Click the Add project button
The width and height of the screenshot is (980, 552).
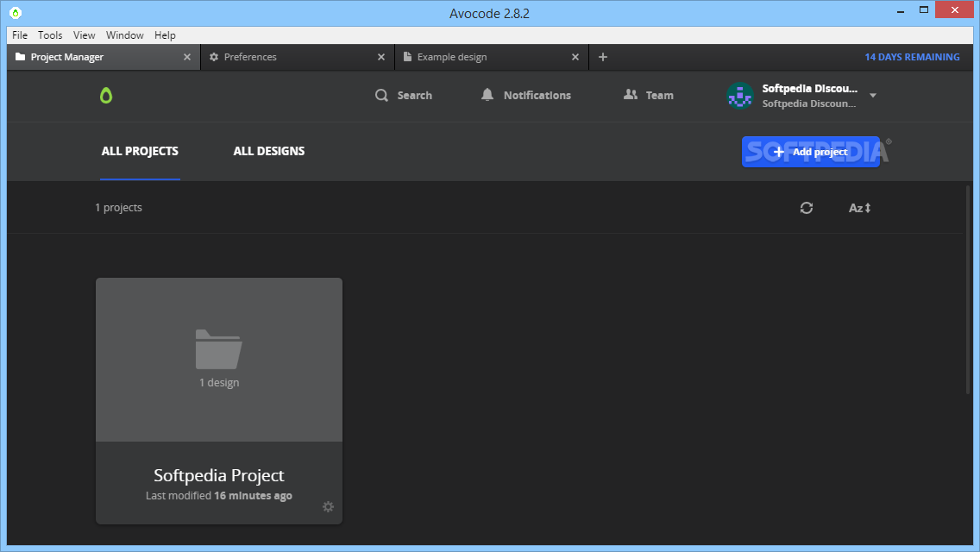811,152
